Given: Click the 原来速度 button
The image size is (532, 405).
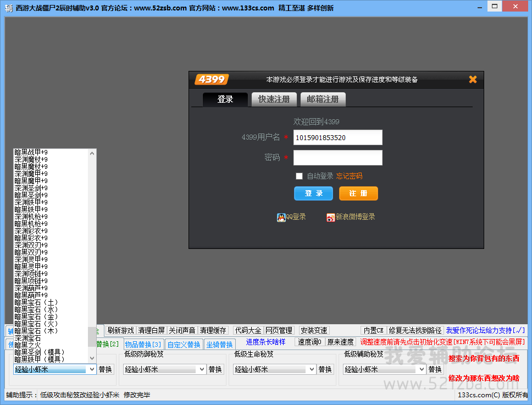Looking at the screenshot, I should (x=340, y=342).
